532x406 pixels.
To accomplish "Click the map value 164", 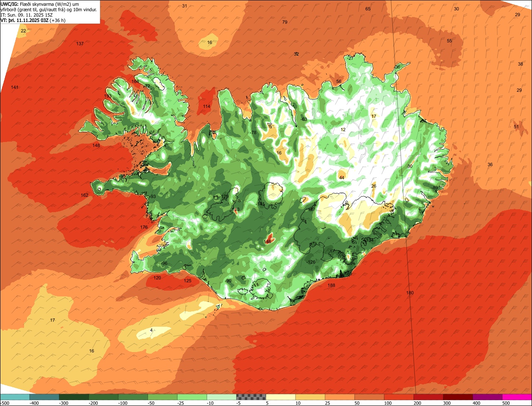I will pyautogui.click(x=135, y=81).
